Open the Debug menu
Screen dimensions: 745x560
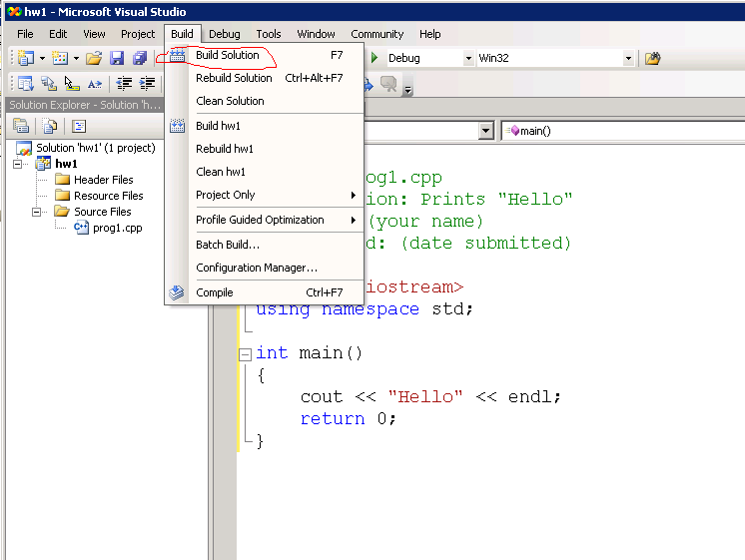225,34
